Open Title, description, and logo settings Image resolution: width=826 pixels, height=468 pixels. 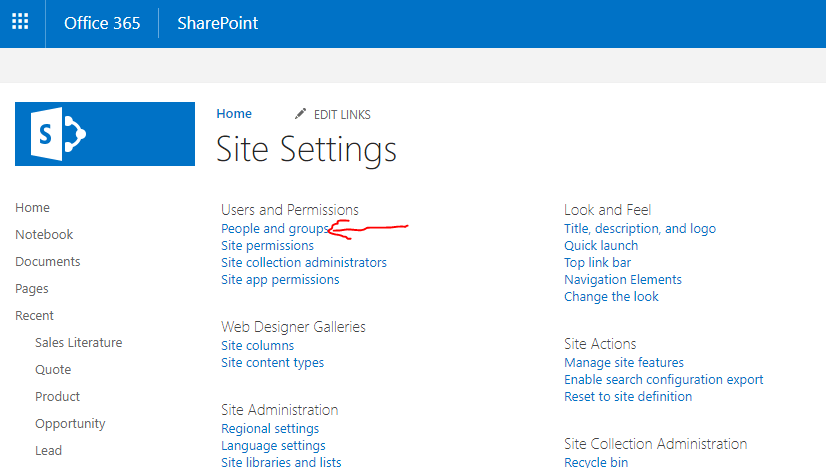[640, 229]
